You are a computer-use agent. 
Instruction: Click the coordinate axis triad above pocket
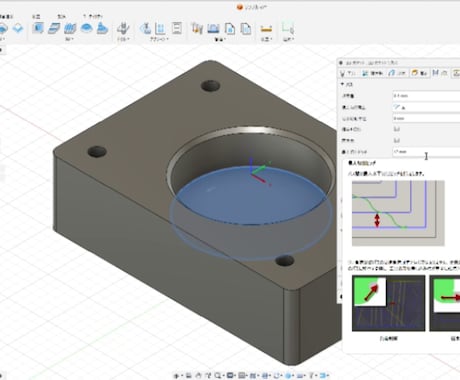tap(260, 171)
